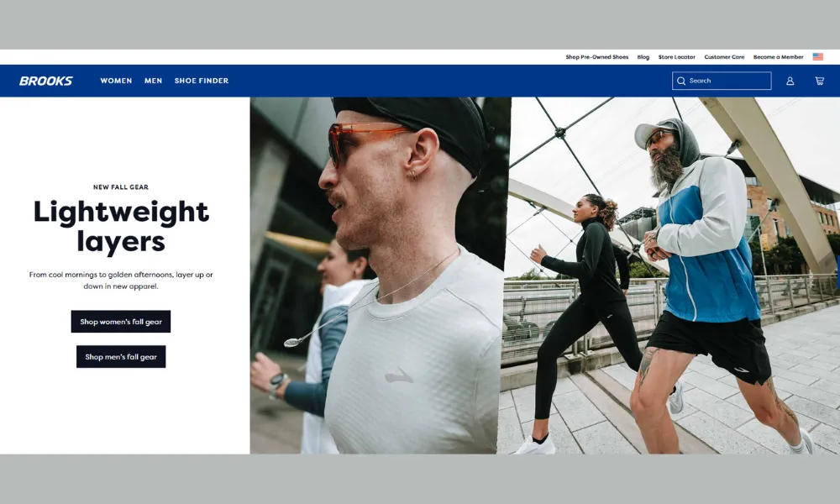
Task: Open the Store Locator link
Action: pyautogui.click(x=676, y=57)
